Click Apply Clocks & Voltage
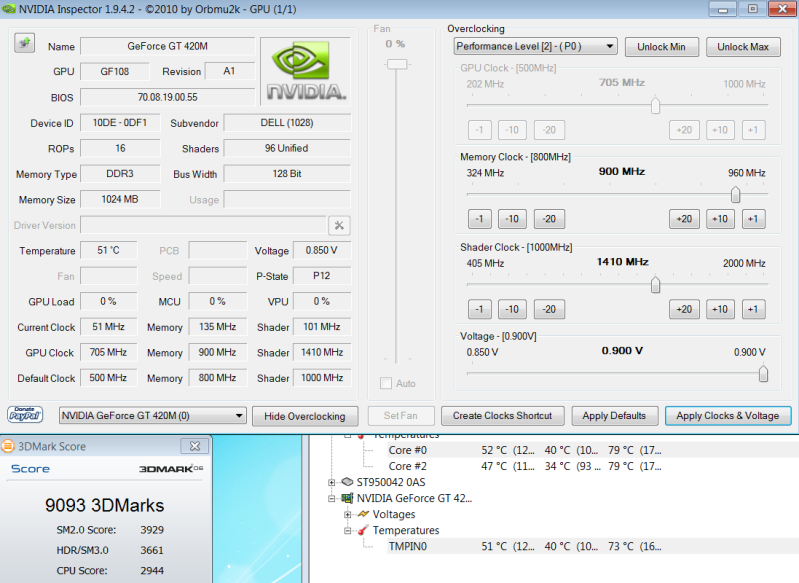Viewport: 799px width, 583px height. click(728, 415)
